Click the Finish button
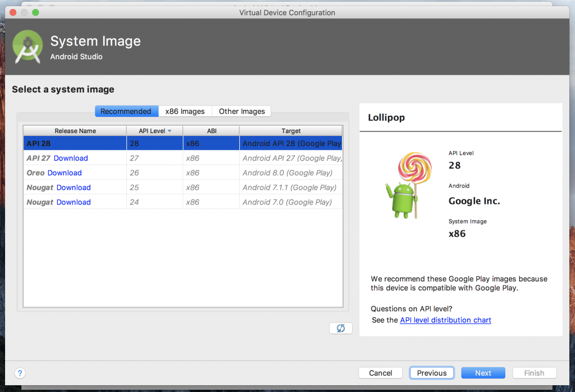 [x=535, y=373]
